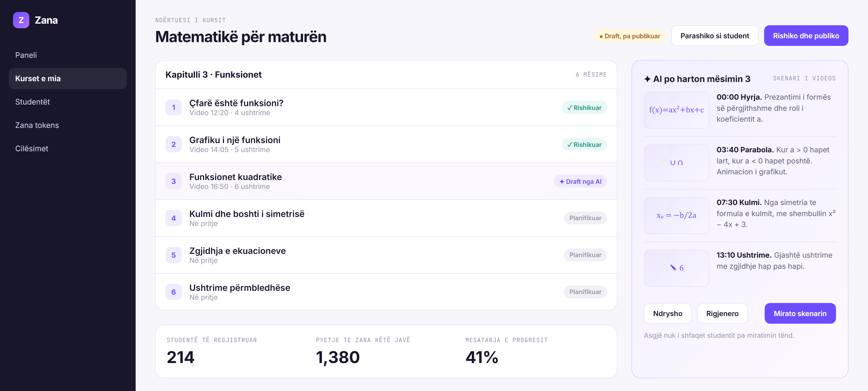Open the Parabola ∪∩ scene thumbnail
Screen dimensions: 868x391
pos(676,163)
